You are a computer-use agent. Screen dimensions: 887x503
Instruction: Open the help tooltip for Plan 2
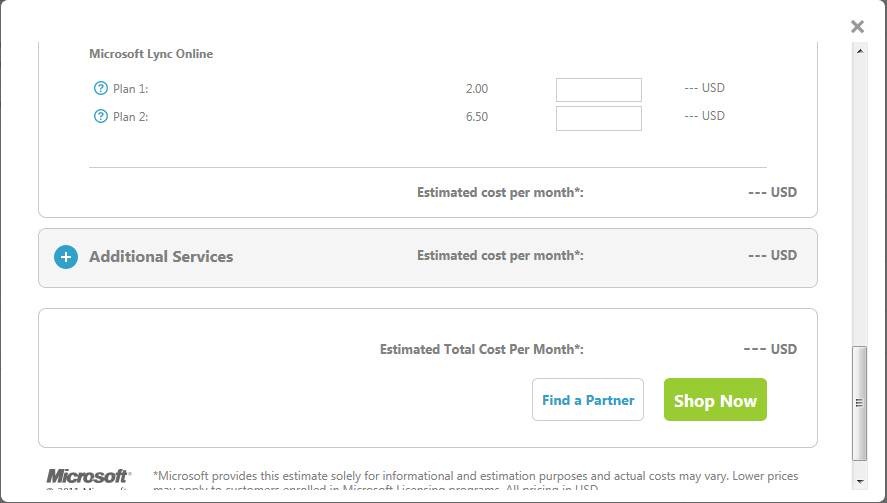pos(100,117)
